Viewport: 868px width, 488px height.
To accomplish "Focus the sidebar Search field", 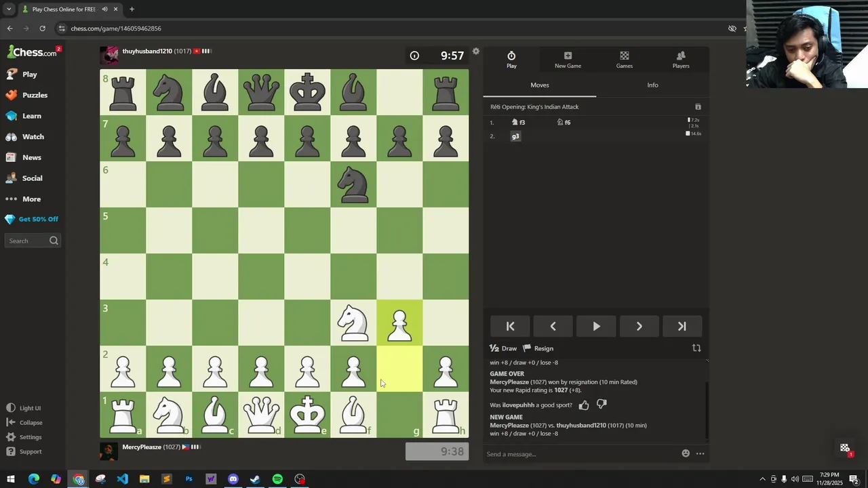I will pos(33,241).
